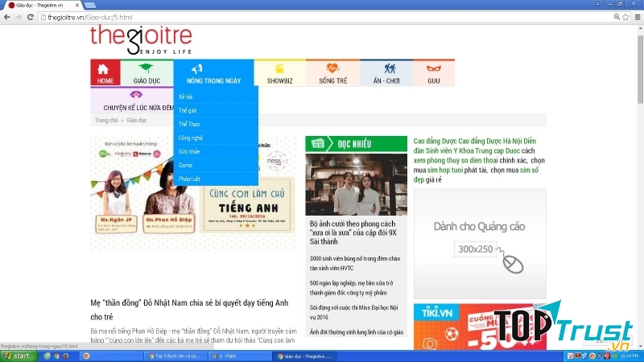Click Giáo dục in the breadcrumb
The image size is (644, 362).
(136, 120)
